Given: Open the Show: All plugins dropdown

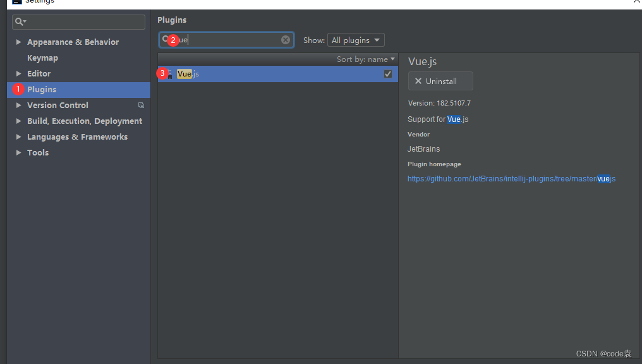Looking at the screenshot, I should pos(356,39).
